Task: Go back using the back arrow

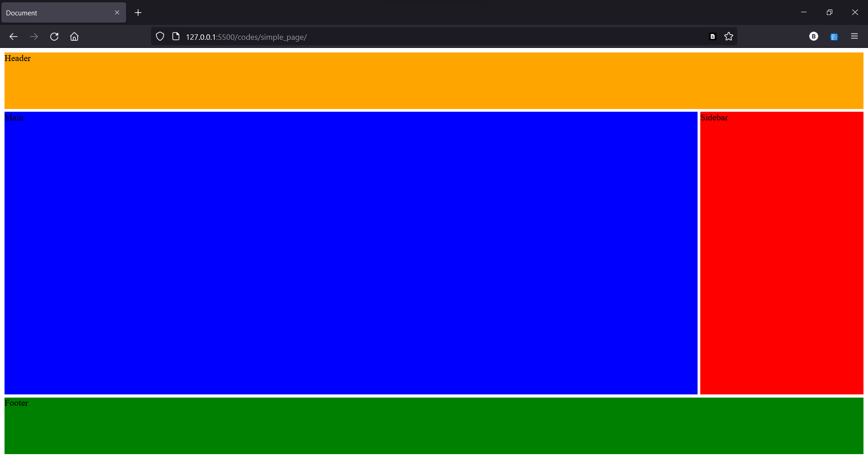Action: pyautogui.click(x=14, y=37)
